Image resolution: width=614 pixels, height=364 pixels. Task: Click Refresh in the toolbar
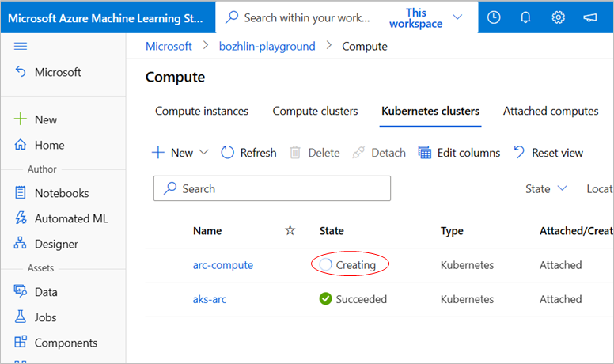point(248,153)
